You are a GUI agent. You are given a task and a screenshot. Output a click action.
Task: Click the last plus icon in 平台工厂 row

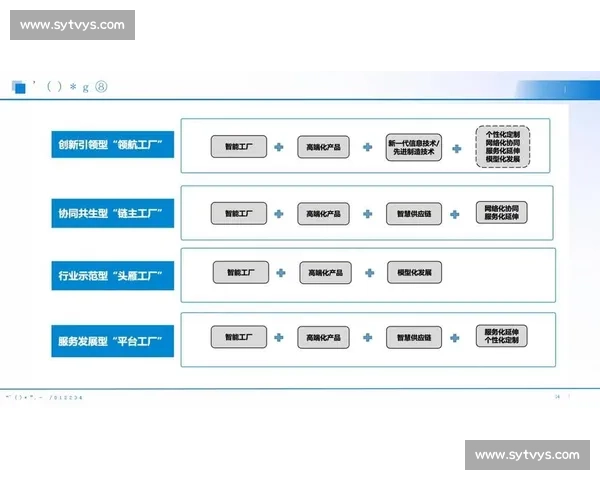click(x=457, y=337)
